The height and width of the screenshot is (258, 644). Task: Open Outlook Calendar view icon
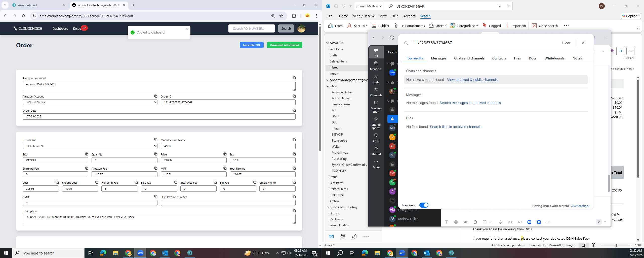pyautogui.click(x=343, y=237)
